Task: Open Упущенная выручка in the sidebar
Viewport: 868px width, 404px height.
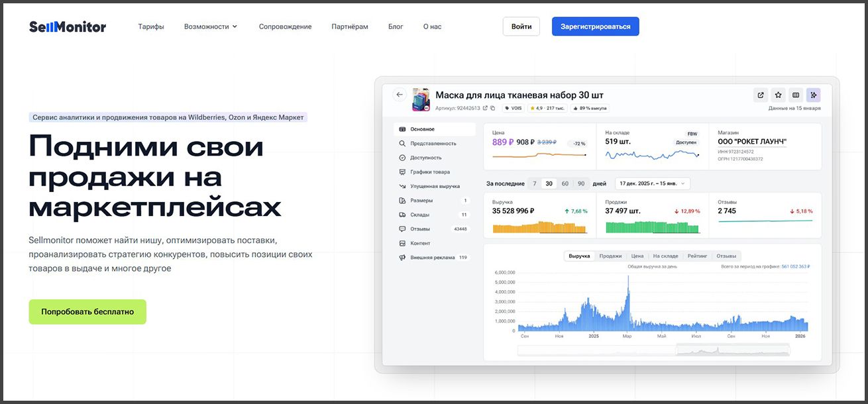Action: [435, 186]
